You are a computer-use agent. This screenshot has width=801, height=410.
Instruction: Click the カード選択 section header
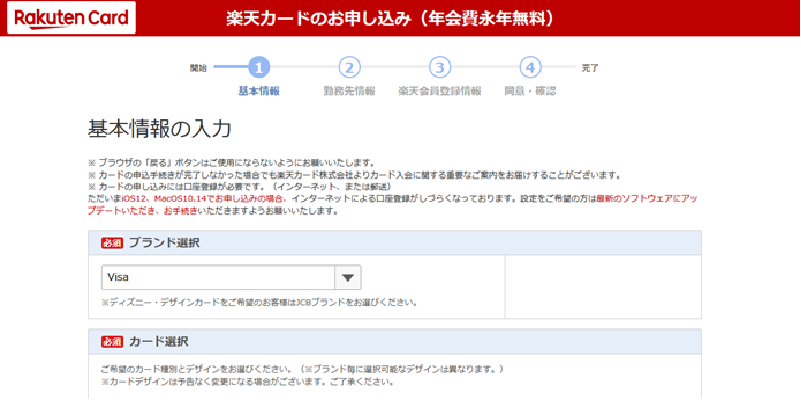click(x=395, y=342)
